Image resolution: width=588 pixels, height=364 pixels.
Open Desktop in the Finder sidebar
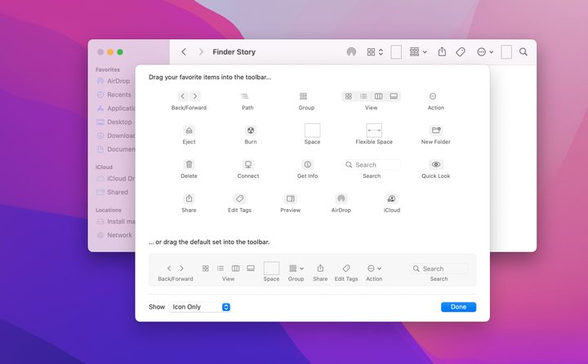click(x=114, y=122)
